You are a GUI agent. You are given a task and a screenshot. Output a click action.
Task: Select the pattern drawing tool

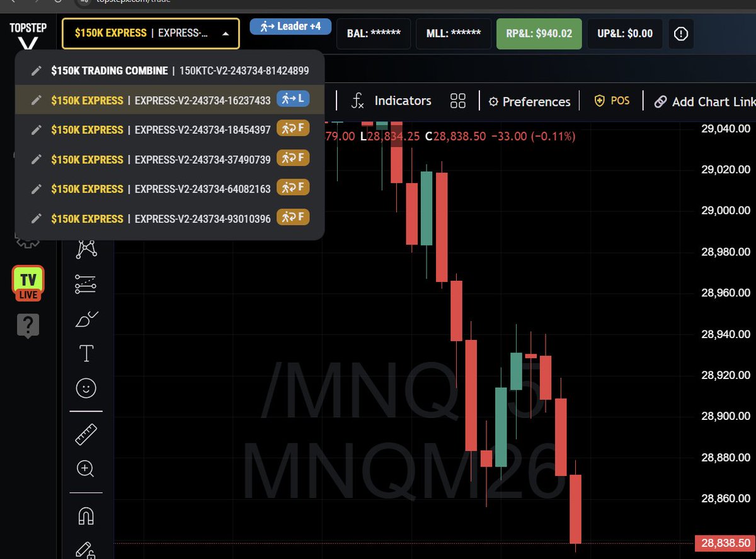pos(86,249)
